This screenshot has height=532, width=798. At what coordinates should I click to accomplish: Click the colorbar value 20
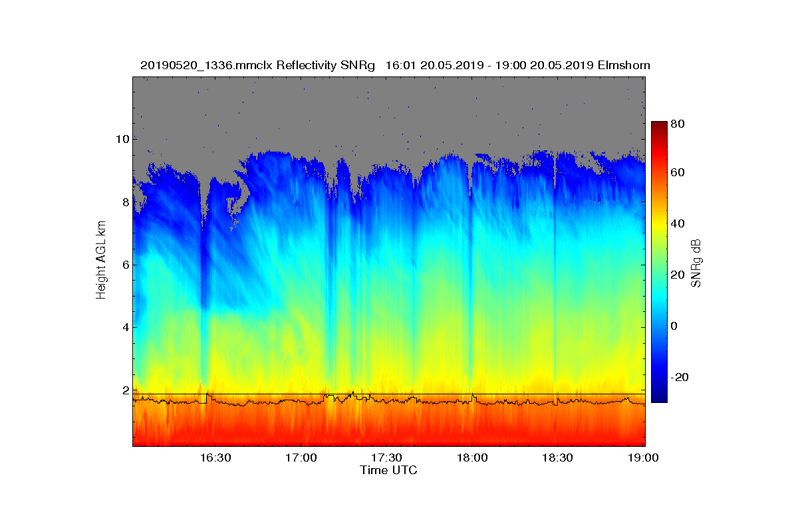pyautogui.click(x=678, y=275)
